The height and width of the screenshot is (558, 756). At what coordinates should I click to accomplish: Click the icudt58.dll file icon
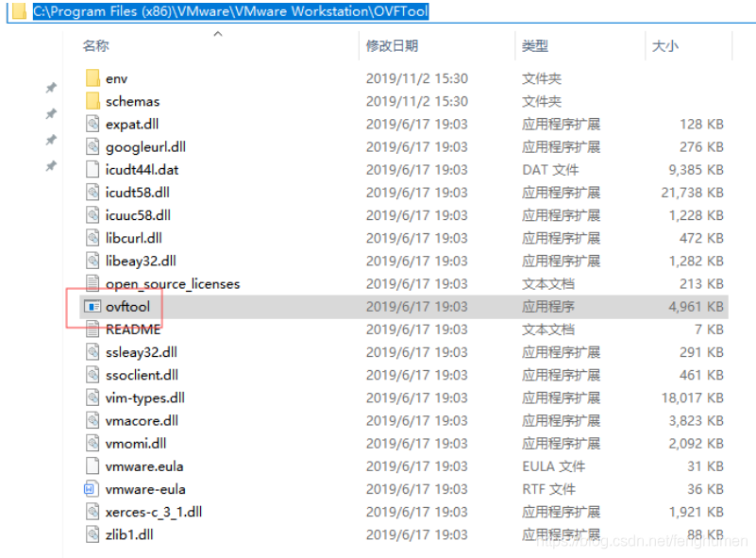(x=92, y=193)
